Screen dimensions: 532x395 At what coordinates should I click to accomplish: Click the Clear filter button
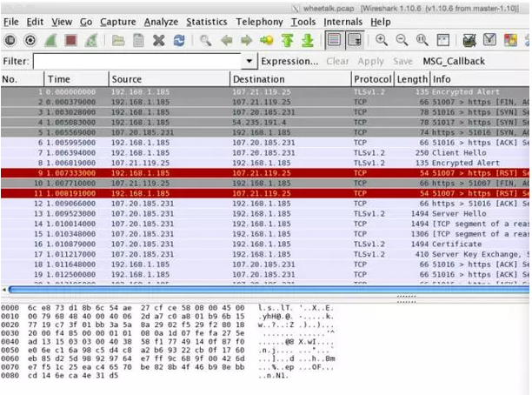tap(337, 61)
